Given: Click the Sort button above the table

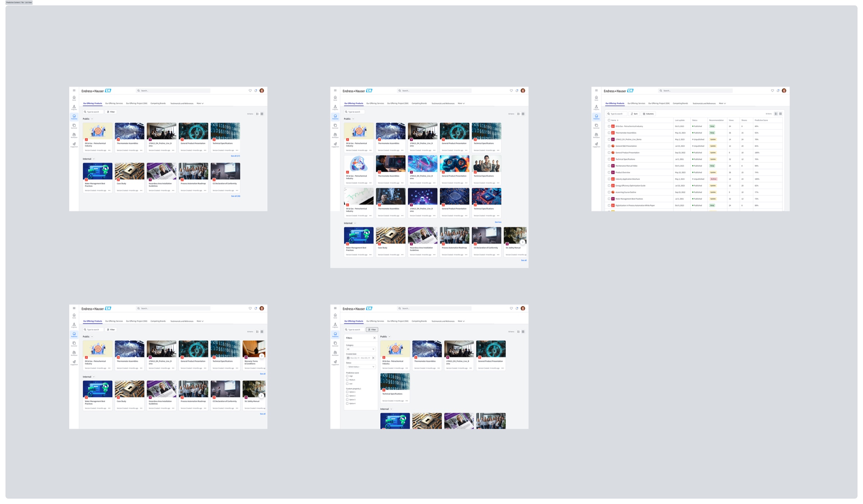Looking at the screenshot, I should pos(634,114).
